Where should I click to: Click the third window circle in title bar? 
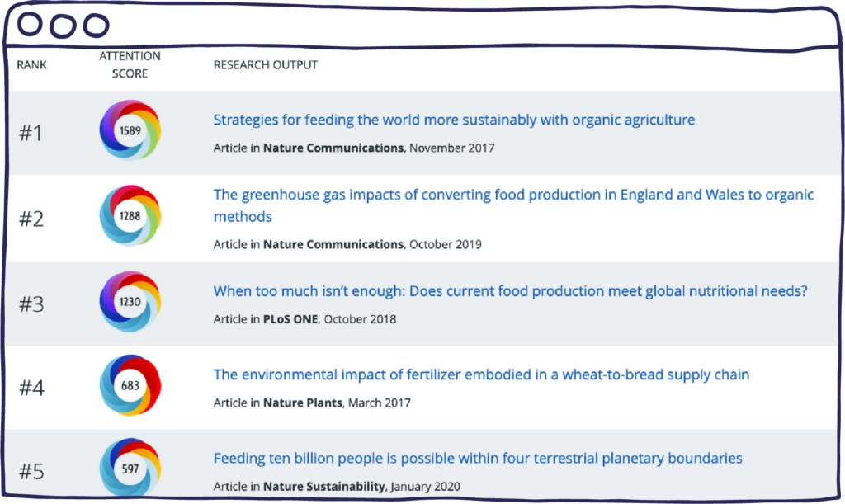pyautogui.click(x=97, y=26)
